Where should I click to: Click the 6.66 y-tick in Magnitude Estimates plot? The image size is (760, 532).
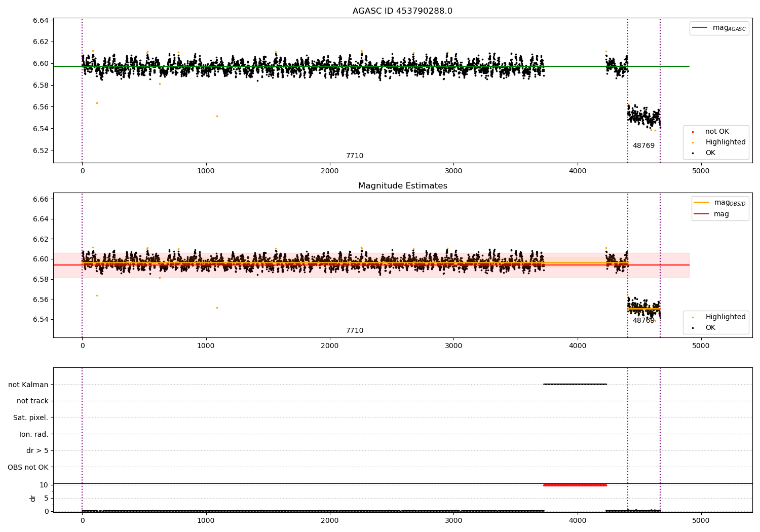click(41, 199)
